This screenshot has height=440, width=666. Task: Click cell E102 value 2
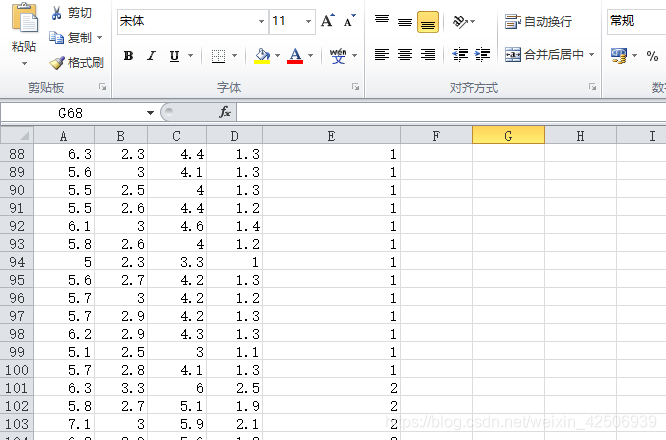click(x=331, y=406)
